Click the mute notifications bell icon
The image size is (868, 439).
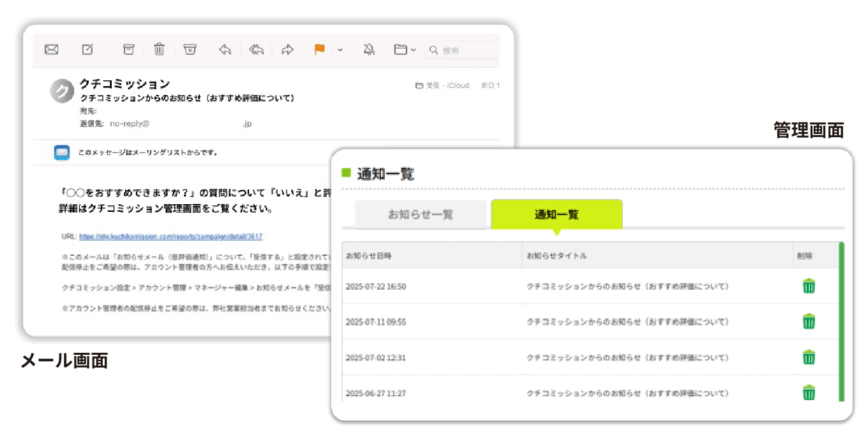[369, 50]
